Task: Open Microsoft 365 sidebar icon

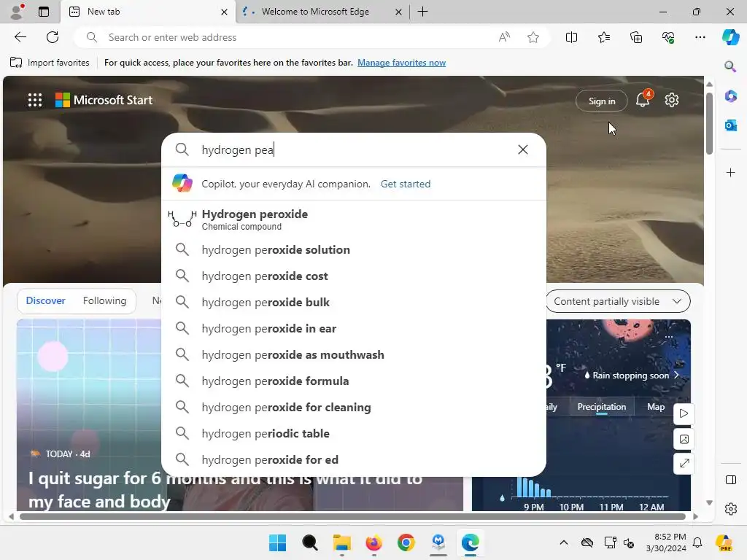Action: click(x=730, y=96)
